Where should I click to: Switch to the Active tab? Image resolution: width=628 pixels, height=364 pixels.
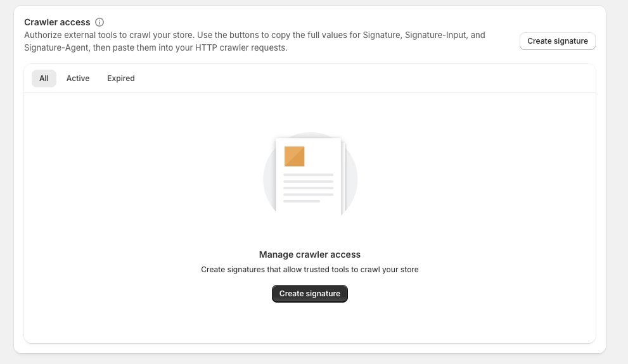[78, 78]
